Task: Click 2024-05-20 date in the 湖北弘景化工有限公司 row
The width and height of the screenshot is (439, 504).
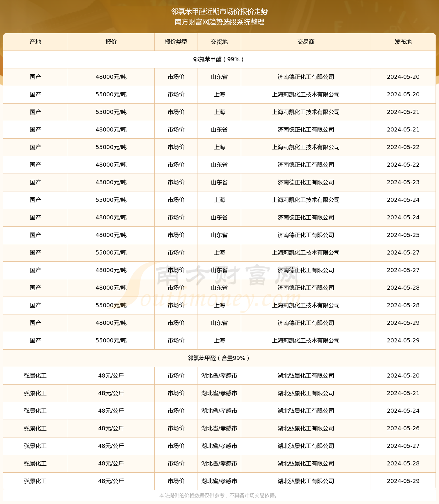Action: [403, 376]
